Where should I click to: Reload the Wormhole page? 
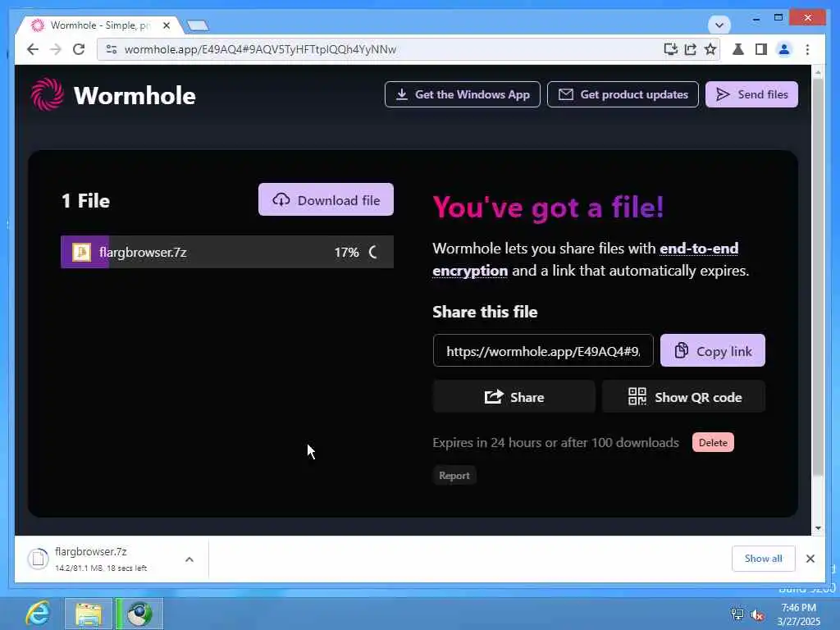pyautogui.click(x=79, y=49)
